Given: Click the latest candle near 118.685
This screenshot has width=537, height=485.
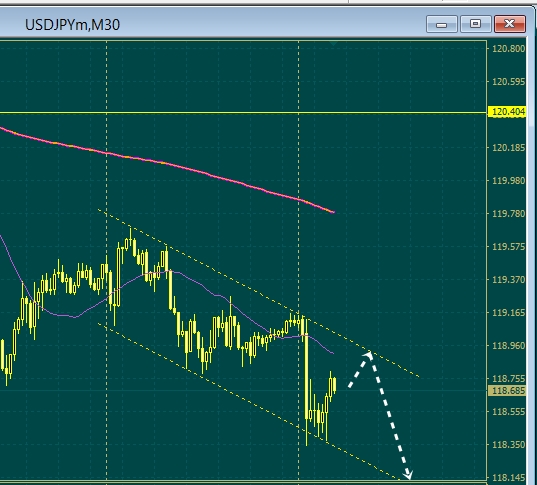Looking at the screenshot, I should click(334, 385).
